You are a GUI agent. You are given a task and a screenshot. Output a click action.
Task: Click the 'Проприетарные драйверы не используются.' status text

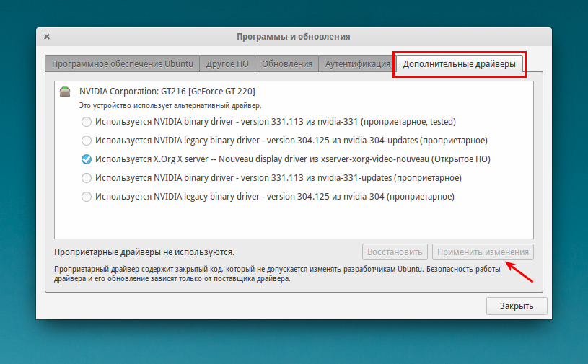[144, 252]
